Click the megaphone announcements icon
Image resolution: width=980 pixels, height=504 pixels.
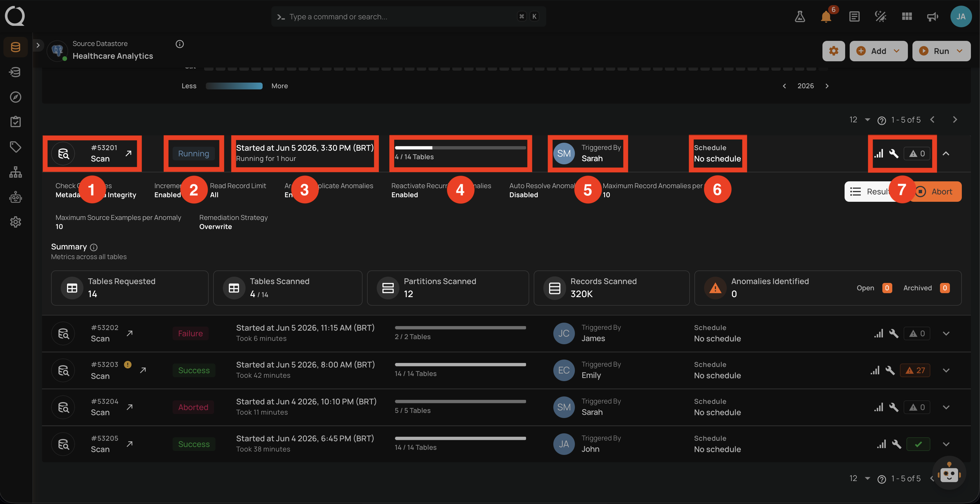932,16
